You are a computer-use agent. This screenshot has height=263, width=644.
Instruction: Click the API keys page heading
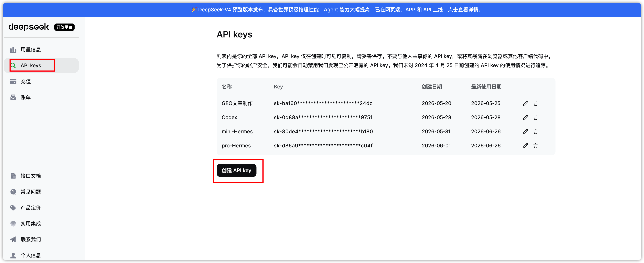click(234, 34)
